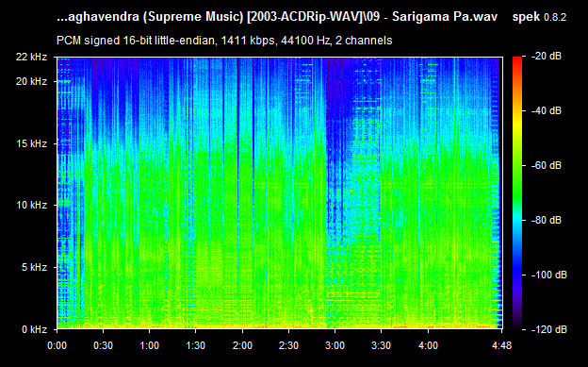Image resolution: width=588 pixels, height=367 pixels.
Task: Click the -120 dB legend label
Action: pos(549,329)
